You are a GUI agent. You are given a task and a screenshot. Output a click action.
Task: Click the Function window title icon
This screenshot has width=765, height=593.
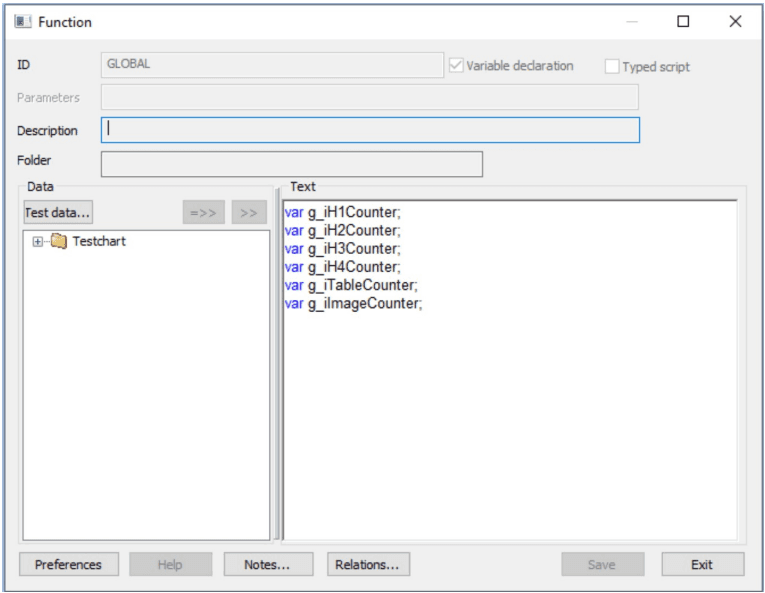coord(22,21)
